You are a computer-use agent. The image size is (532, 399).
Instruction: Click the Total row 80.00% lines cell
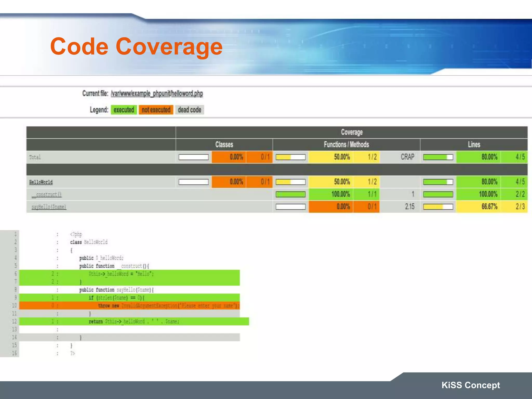[x=489, y=157]
